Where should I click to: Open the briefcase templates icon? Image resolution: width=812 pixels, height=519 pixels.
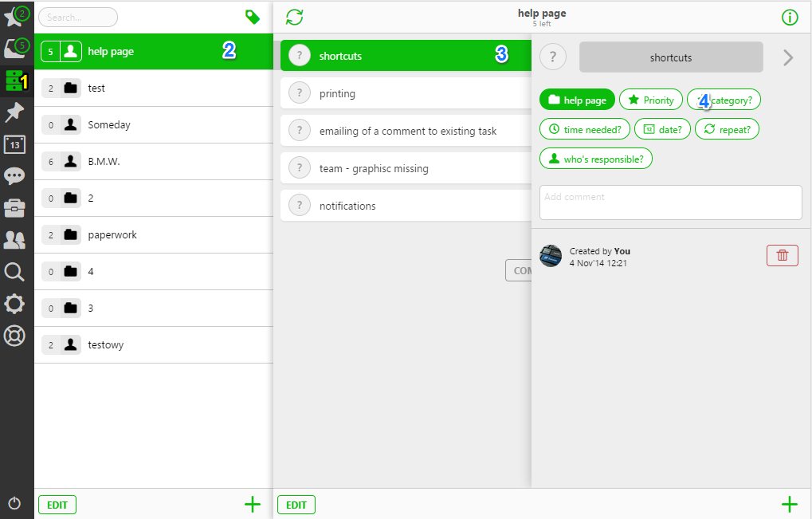coord(14,208)
